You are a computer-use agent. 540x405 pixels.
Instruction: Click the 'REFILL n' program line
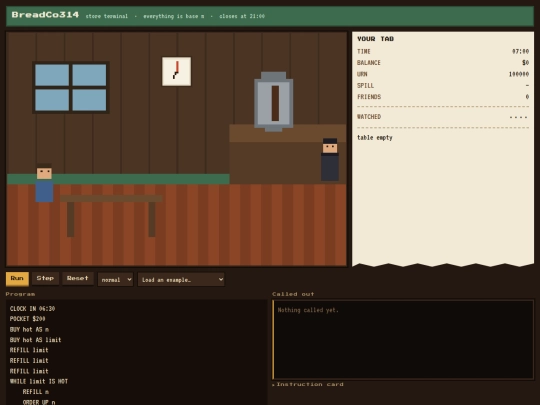point(35,392)
